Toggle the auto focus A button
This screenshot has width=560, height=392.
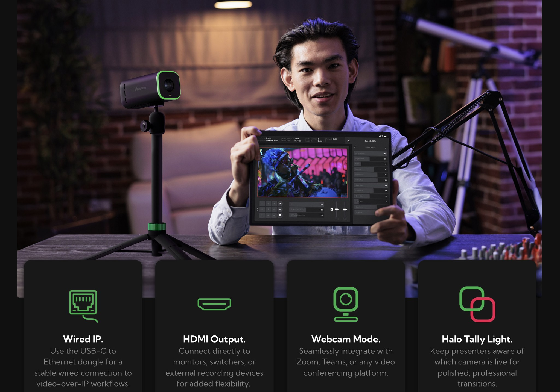pyautogui.click(x=332, y=210)
